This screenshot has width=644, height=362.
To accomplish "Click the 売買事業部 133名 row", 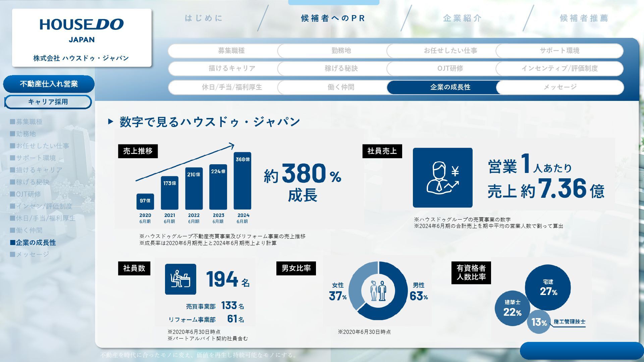I will click(215, 306).
